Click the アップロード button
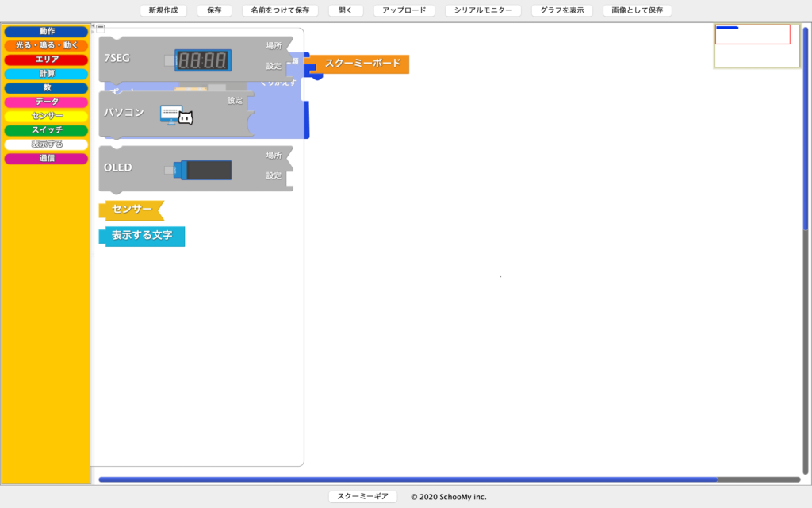Viewport: 812px width, 508px height. pyautogui.click(x=404, y=10)
